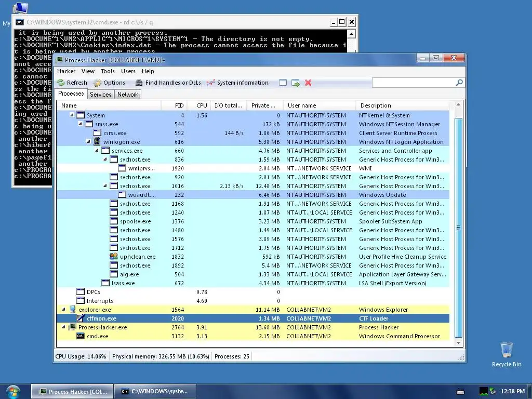The width and height of the screenshot is (532, 399).
Task: Click the process list scrollbar thumb
Action: [458, 228]
